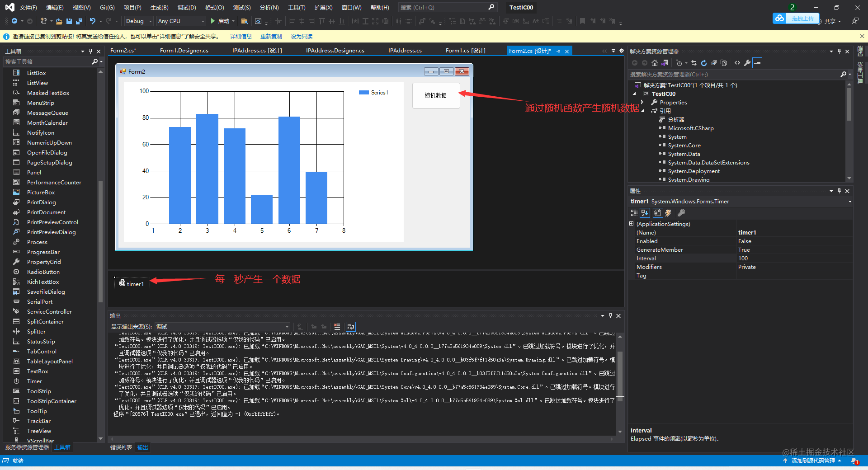Select the timer1 component in the tray

pyautogui.click(x=132, y=283)
